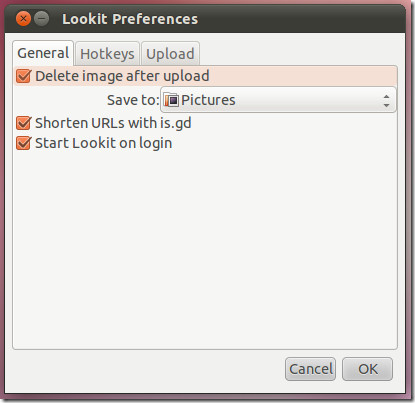415x403 pixels.
Task: Open the Save to folder dropdown
Action: point(278,100)
